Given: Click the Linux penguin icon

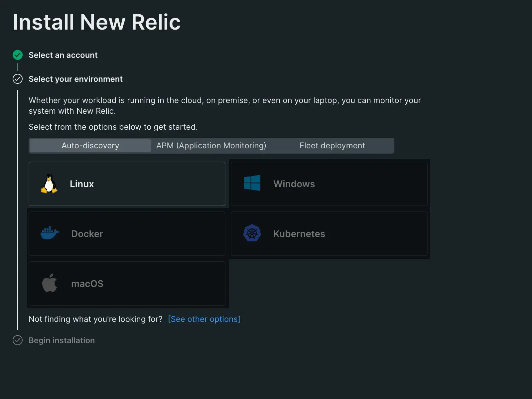Looking at the screenshot, I should pyautogui.click(x=49, y=184).
